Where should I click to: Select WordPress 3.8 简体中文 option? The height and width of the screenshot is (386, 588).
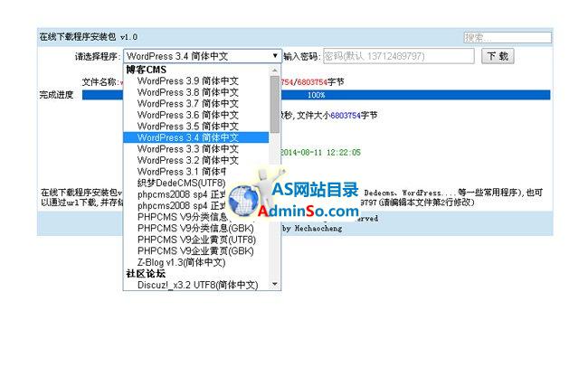(x=188, y=92)
